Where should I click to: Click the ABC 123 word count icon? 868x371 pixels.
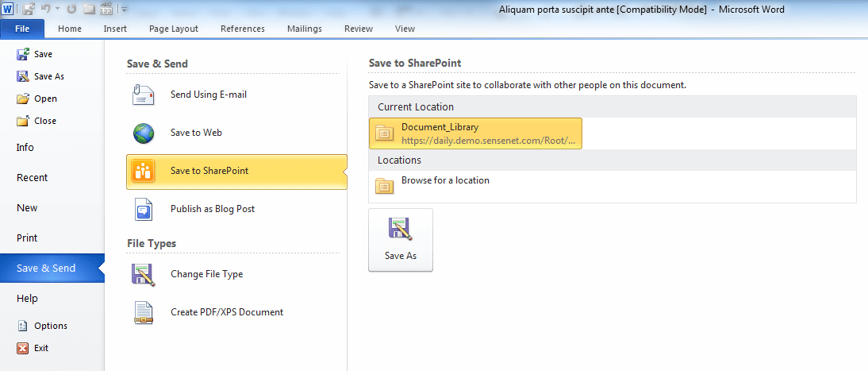coord(106,9)
